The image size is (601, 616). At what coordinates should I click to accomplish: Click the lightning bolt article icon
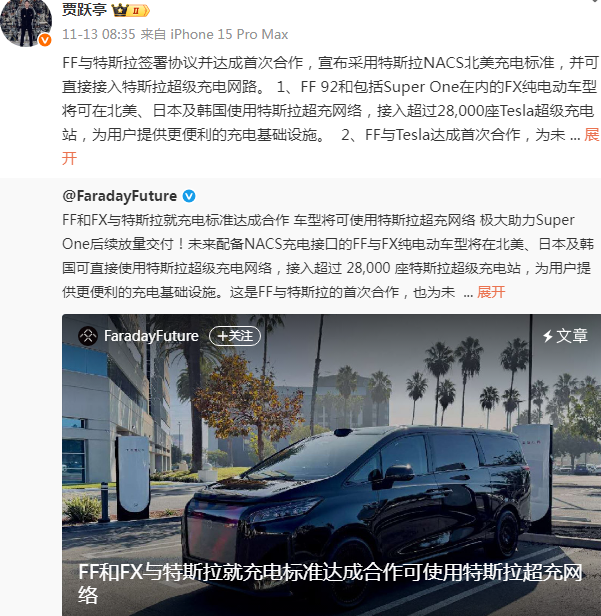pyautogui.click(x=547, y=336)
